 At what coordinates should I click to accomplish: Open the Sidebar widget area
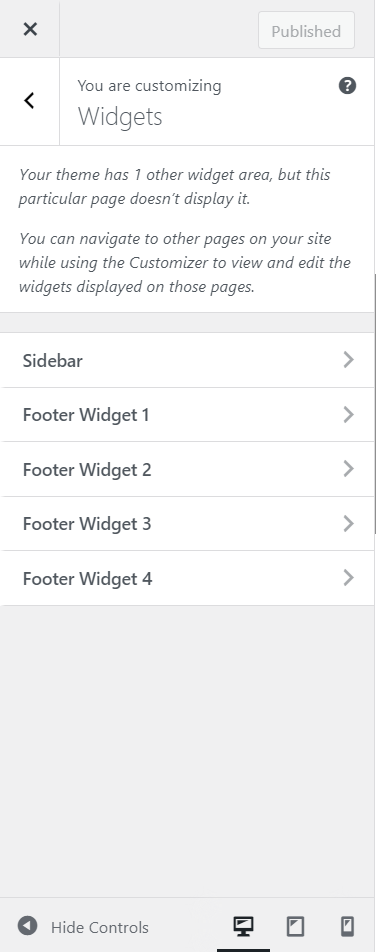pyautogui.click(x=187, y=360)
